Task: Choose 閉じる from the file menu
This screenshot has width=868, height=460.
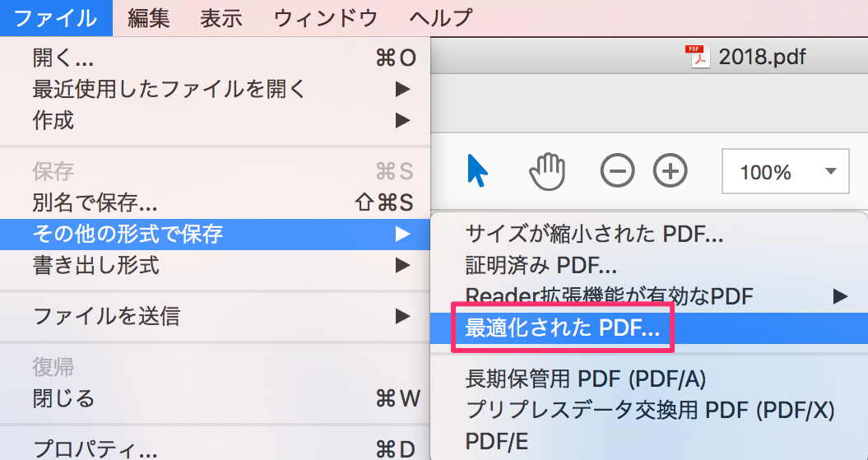Action: coord(215,398)
